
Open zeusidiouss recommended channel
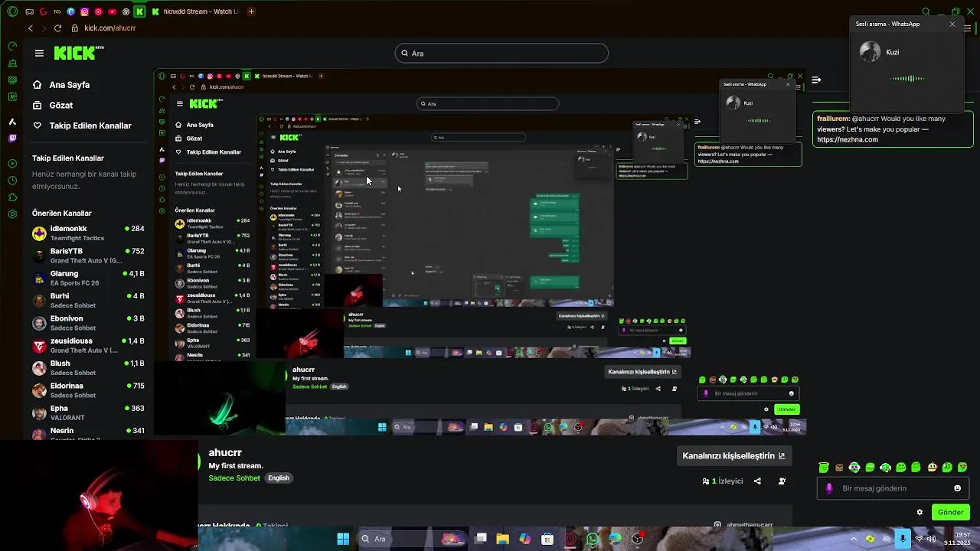point(88,345)
